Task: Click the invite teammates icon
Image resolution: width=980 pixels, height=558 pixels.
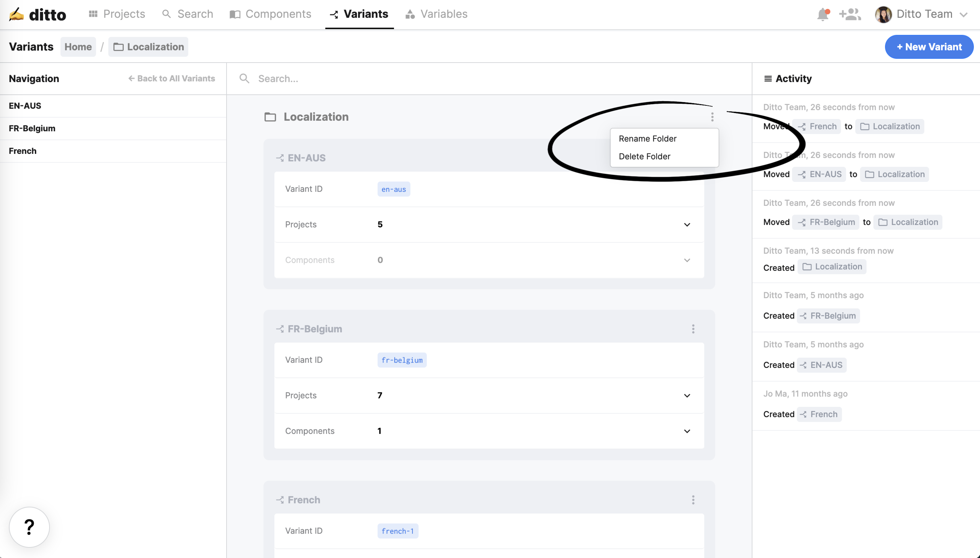Action: click(x=850, y=15)
